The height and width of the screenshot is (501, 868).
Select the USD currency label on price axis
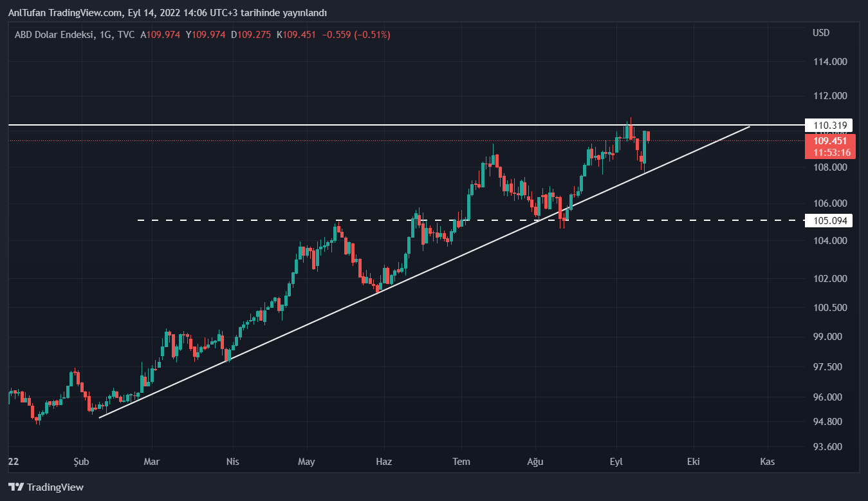pos(821,33)
